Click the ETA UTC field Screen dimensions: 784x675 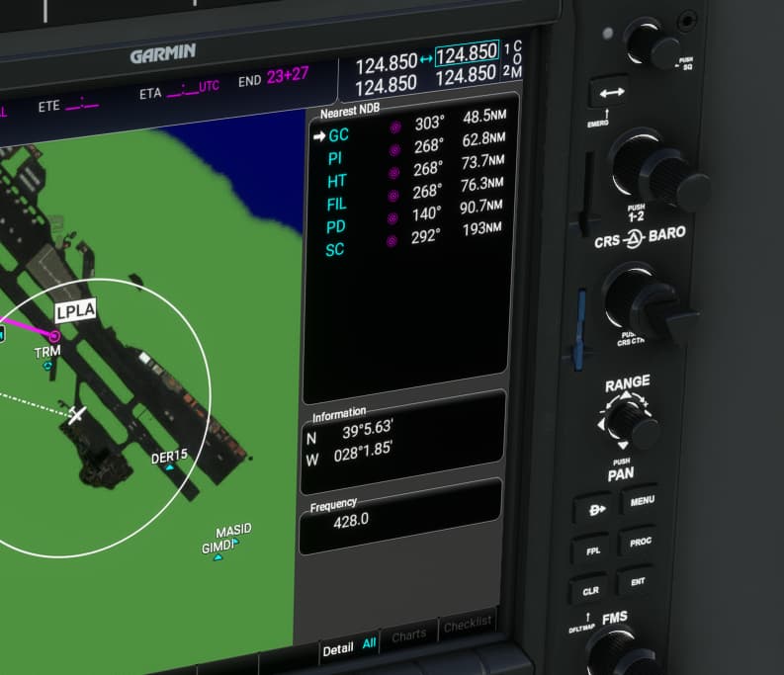point(180,91)
